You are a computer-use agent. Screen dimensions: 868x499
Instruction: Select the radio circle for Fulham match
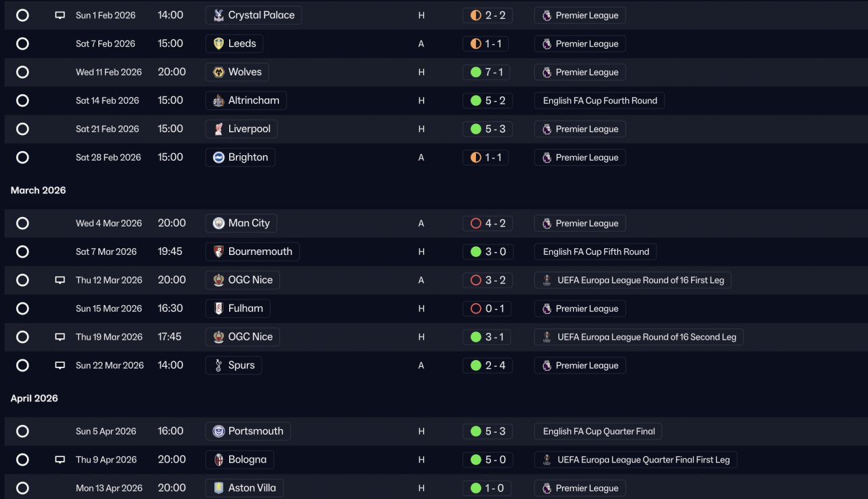click(22, 308)
